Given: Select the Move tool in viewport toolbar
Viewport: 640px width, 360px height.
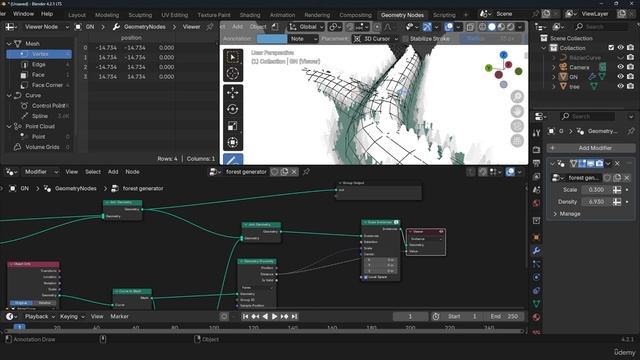Looking at the screenshot, I should coord(233,93).
